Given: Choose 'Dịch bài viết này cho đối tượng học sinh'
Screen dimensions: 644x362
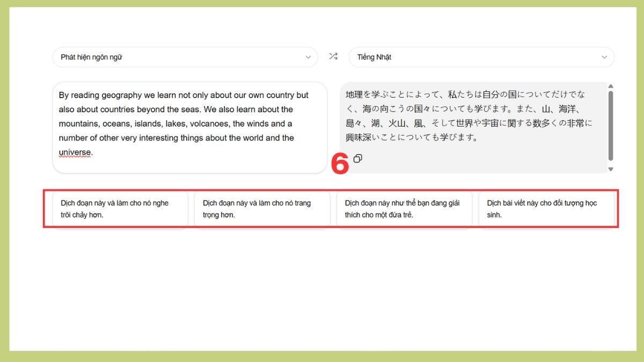Looking at the screenshot, I should tap(546, 209).
